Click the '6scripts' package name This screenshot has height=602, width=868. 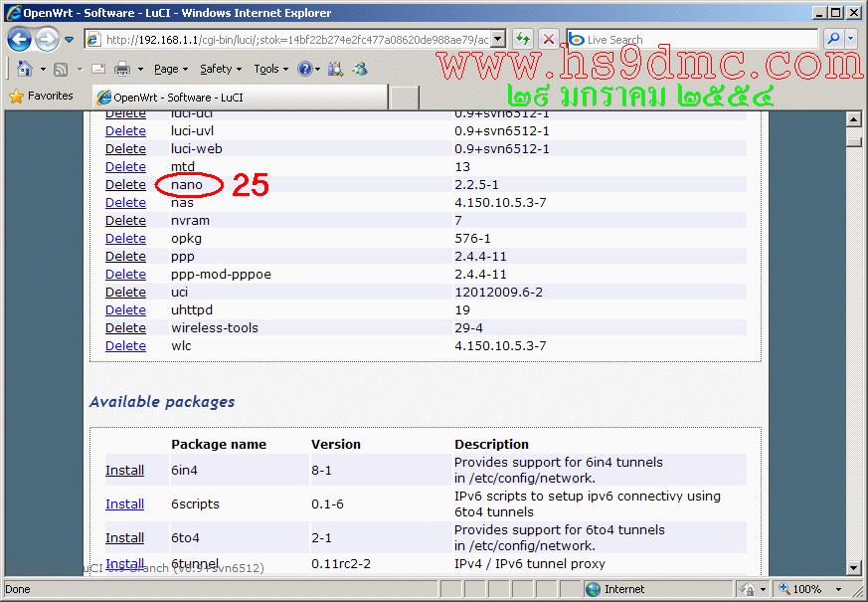195,503
